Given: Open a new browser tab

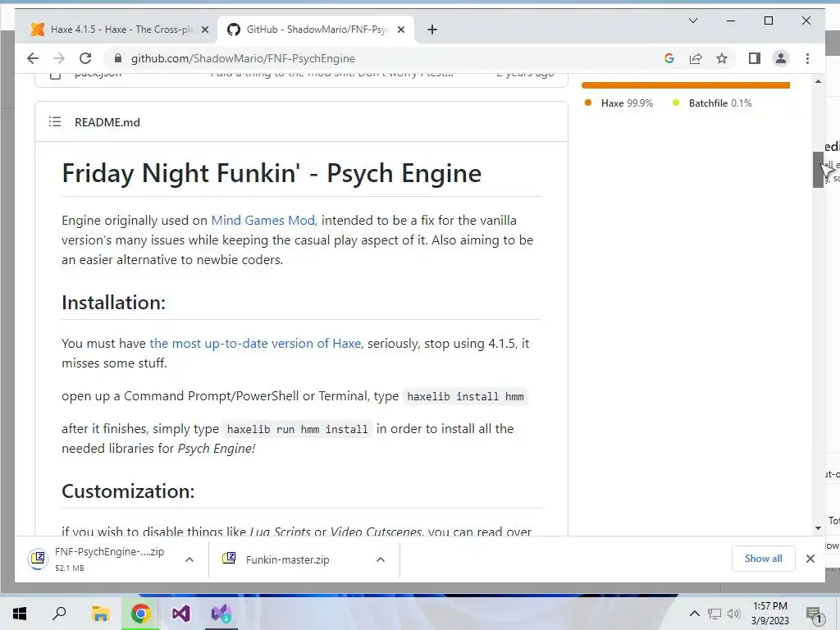Looking at the screenshot, I should (x=432, y=30).
